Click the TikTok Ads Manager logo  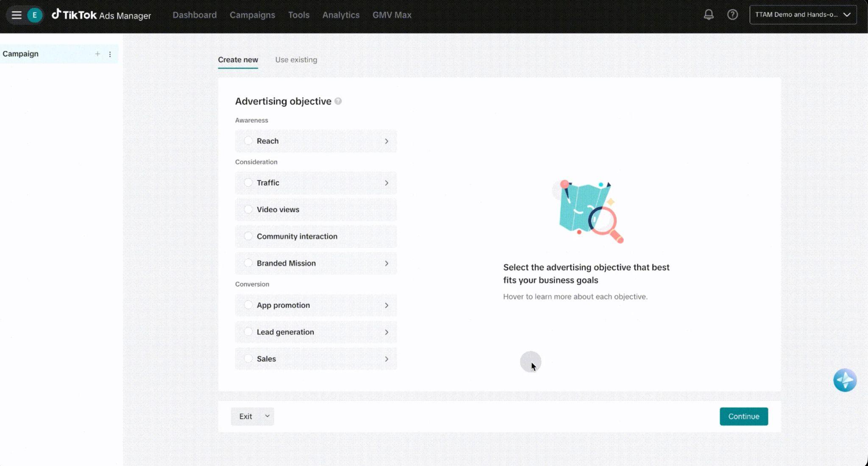(x=101, y=15)
